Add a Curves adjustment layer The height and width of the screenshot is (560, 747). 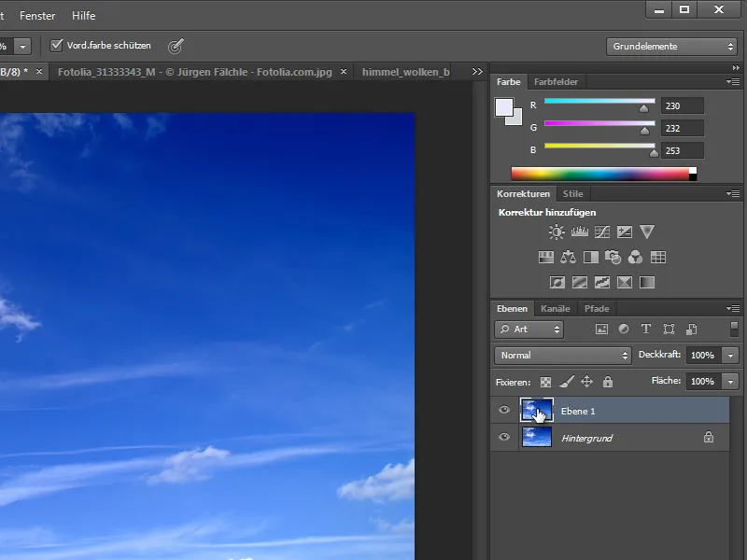[601, 231]
